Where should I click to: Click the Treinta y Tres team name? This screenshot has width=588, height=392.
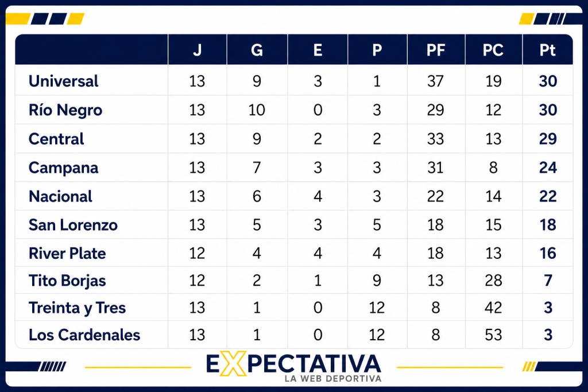[x=78, y=308]
